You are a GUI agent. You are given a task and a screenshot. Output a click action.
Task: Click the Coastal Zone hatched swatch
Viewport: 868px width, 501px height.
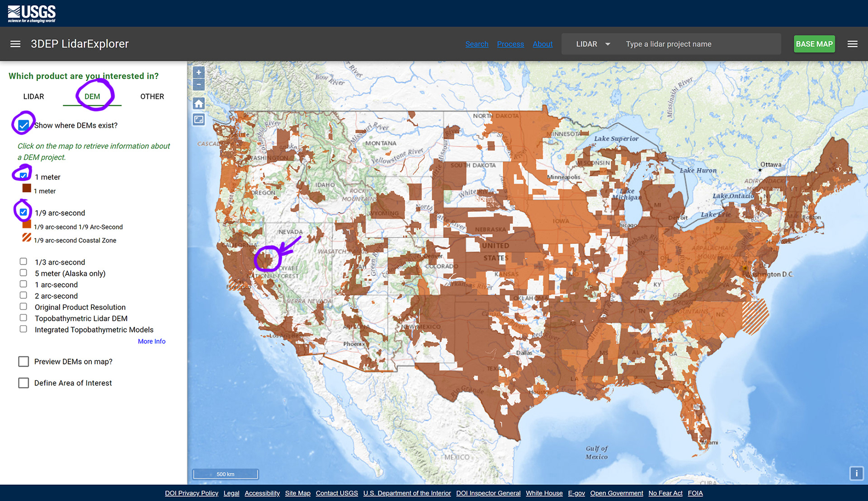tap(27, 237)
